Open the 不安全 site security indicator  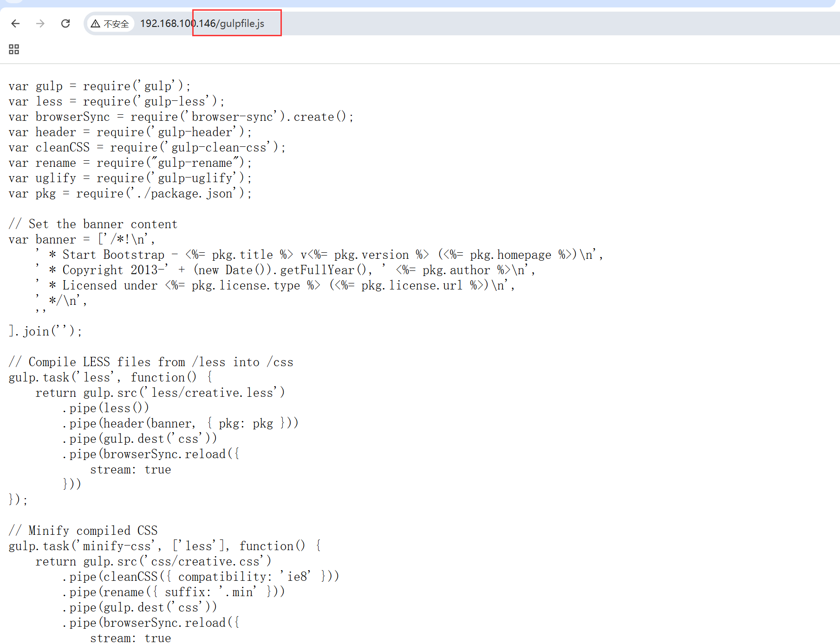pos(110,24)
